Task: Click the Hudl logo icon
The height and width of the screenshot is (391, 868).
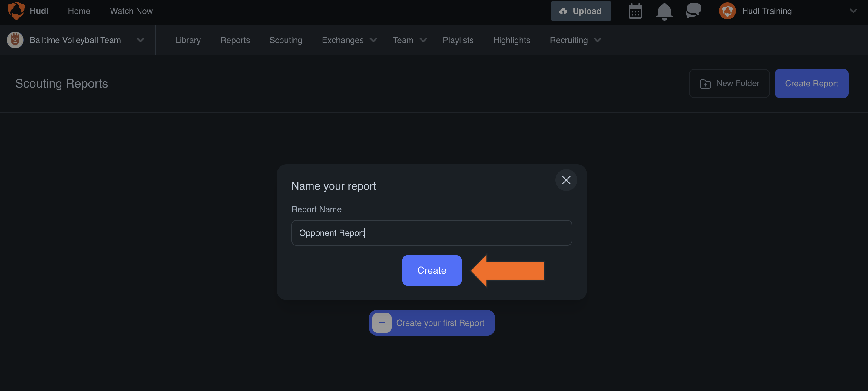Action: click(x=16, y=11)
